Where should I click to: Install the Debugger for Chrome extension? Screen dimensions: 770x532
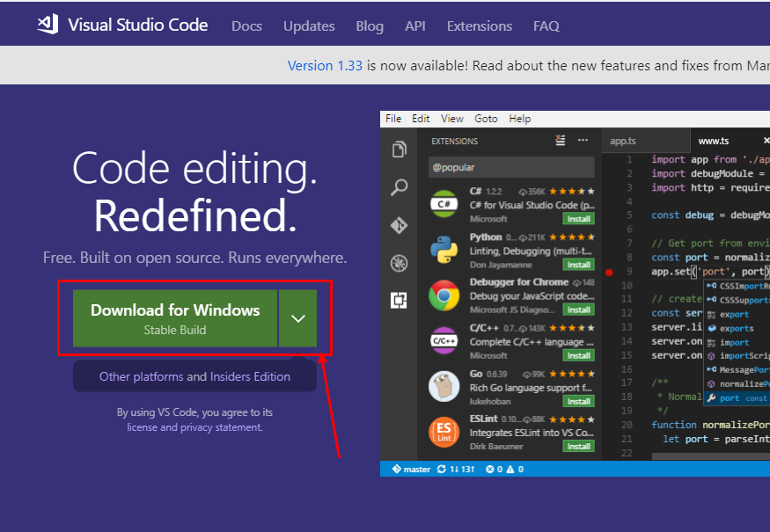[x=578, y=310]
